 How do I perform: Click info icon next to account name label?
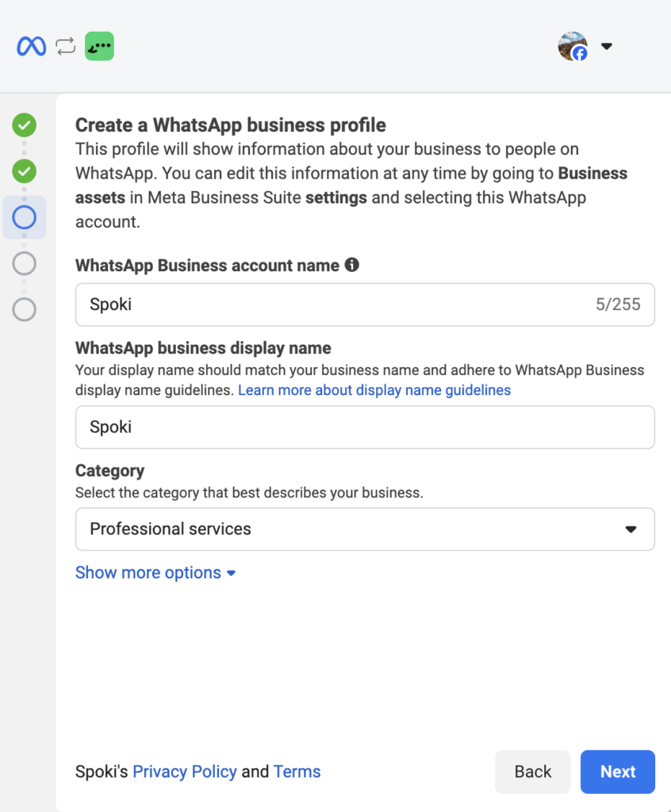351,266
